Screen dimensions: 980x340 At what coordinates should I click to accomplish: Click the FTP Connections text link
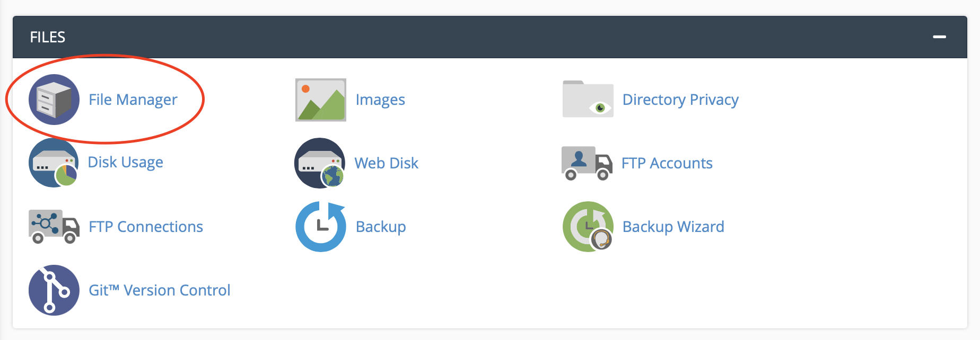pos(145,227)
